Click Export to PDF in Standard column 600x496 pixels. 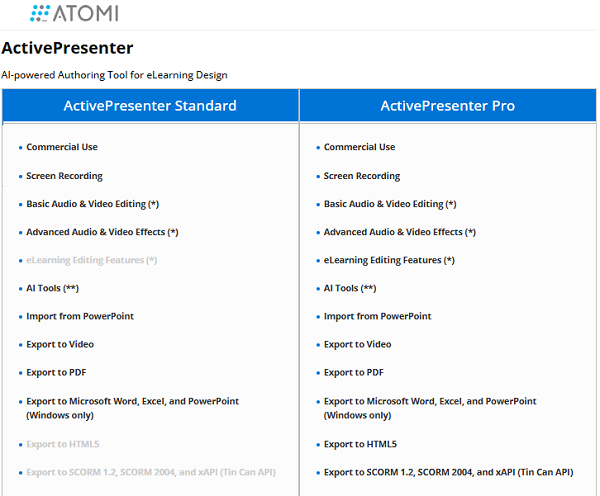(56, 372)
